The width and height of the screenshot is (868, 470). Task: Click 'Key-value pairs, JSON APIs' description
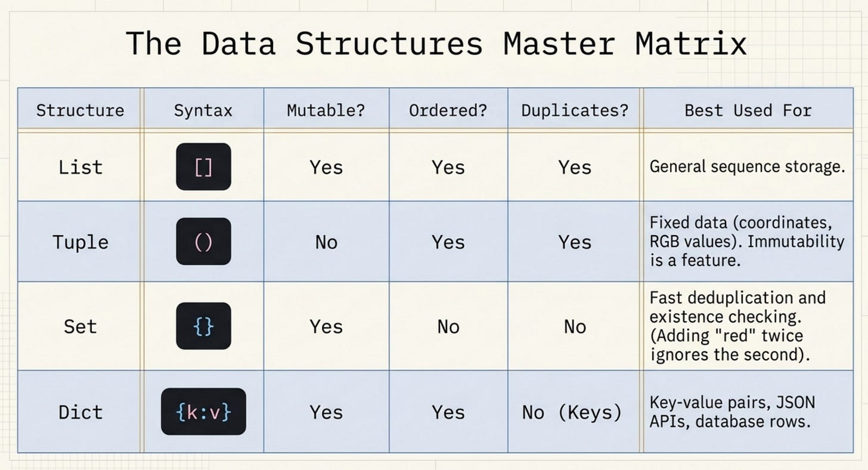pyautogui.click(x=732, y=412)
